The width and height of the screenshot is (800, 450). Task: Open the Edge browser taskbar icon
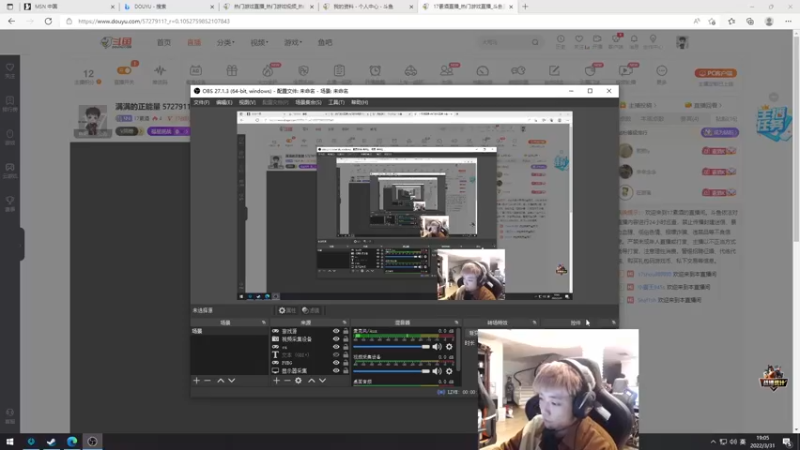tap(71, 441)
